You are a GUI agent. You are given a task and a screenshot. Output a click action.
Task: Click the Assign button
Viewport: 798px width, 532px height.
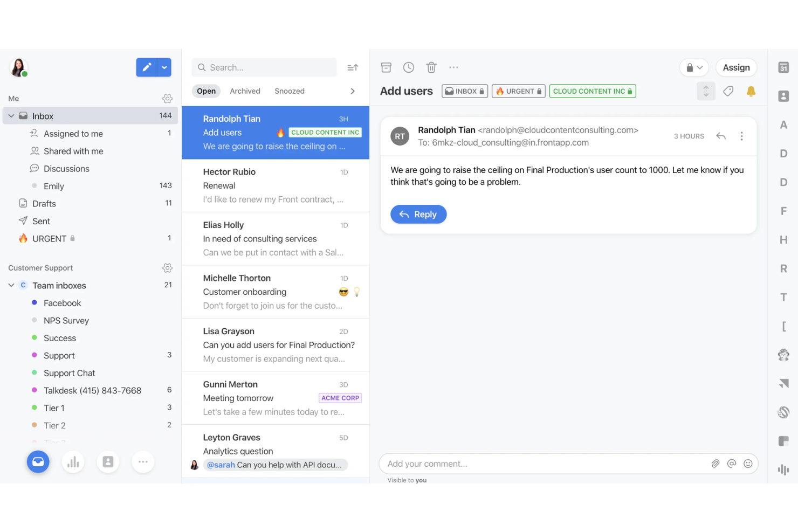[x=736, y=67]
